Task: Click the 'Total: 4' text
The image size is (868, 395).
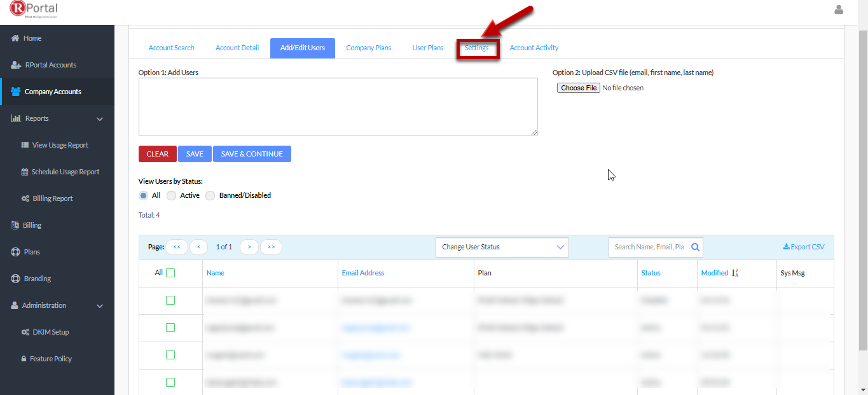Action: [x=149, y=215]
